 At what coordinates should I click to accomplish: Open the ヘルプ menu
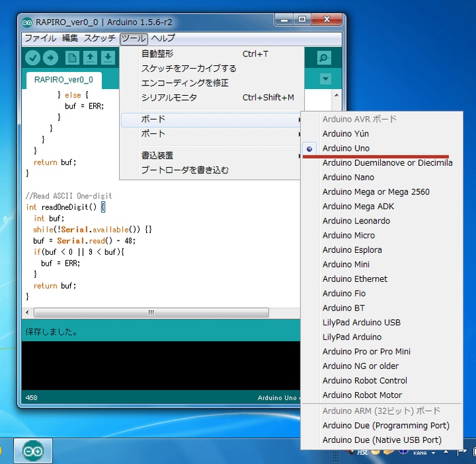coord(163,38)
